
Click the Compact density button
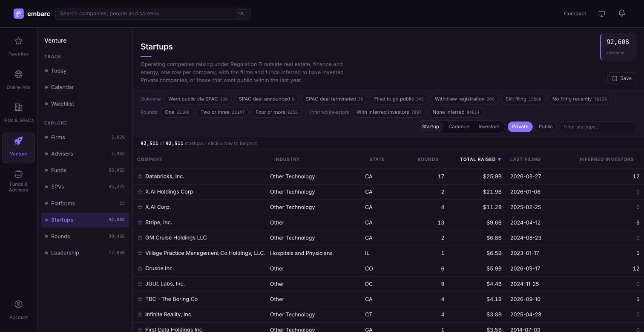575,14
